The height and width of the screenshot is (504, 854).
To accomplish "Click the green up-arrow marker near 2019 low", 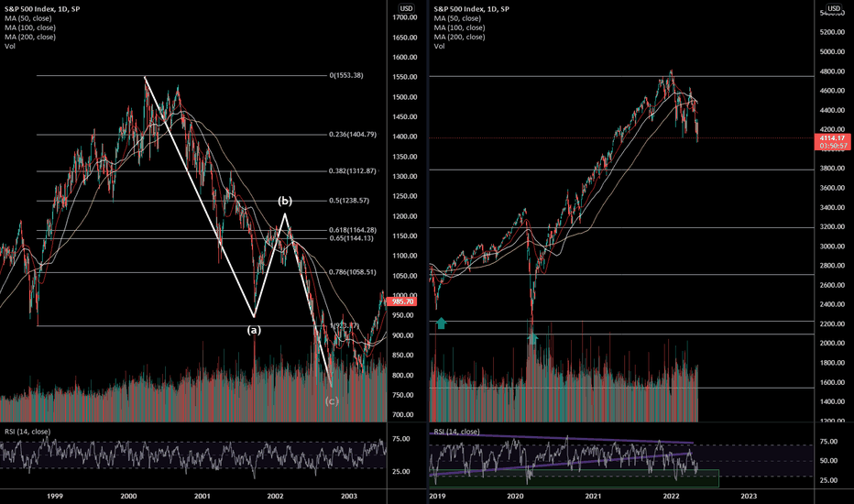I will point(441,323).
